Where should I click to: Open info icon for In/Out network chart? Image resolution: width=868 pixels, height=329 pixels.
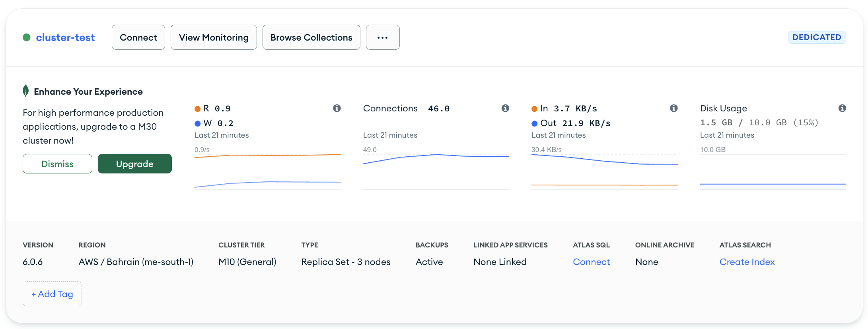click(x=674, y=108)
